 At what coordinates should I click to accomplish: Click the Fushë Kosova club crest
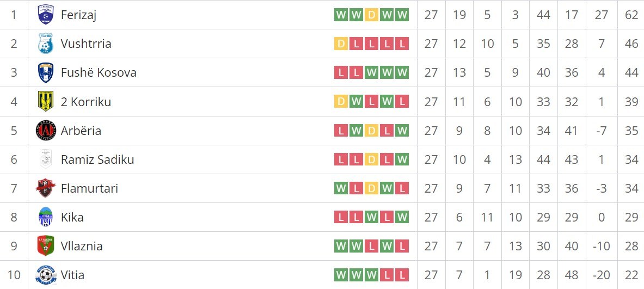tap(46, 73)
